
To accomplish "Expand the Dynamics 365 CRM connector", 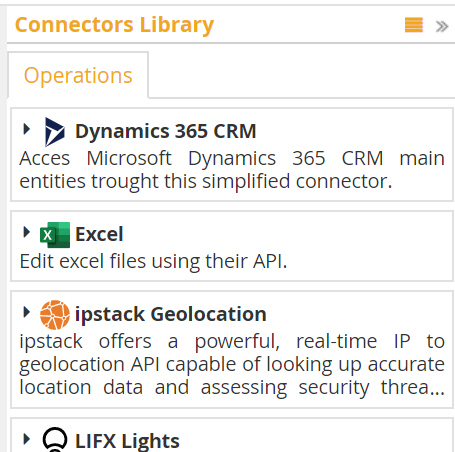I will (26, 129).
